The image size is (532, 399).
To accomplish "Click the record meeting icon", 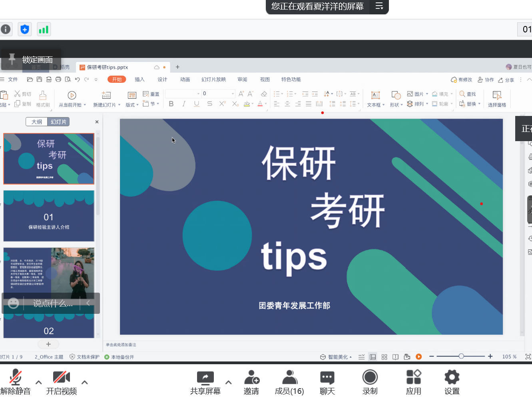I will [370, 377].
